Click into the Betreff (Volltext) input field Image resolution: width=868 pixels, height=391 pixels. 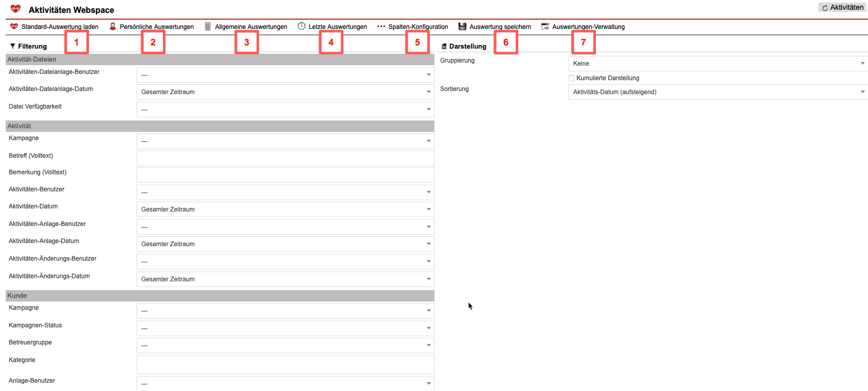pos(285,158)
